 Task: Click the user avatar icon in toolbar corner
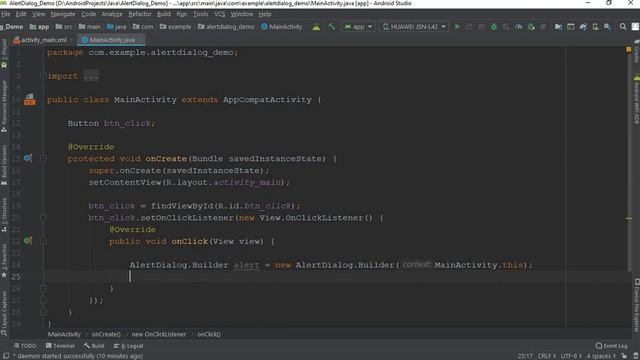click(x=635, y=27)
